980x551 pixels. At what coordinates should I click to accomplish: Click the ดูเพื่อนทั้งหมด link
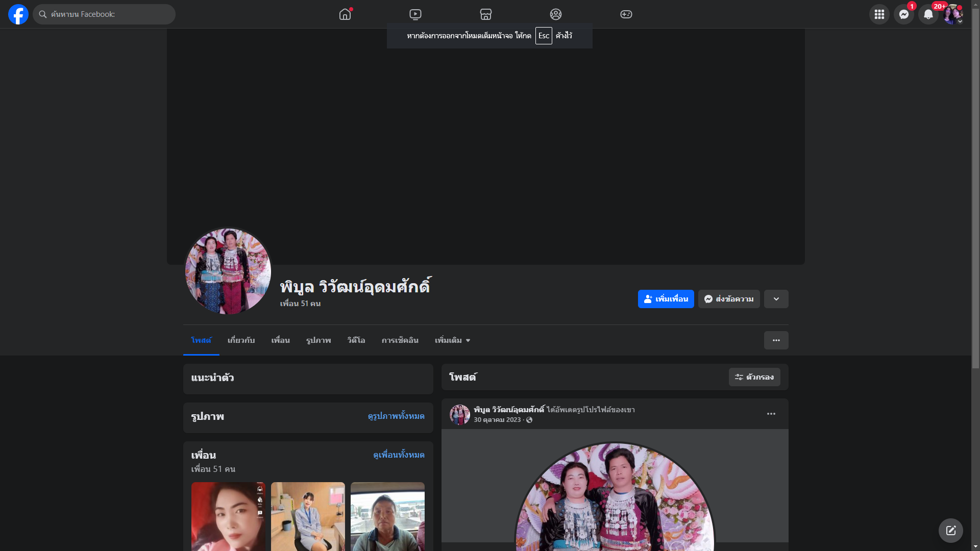coord(399,455)
